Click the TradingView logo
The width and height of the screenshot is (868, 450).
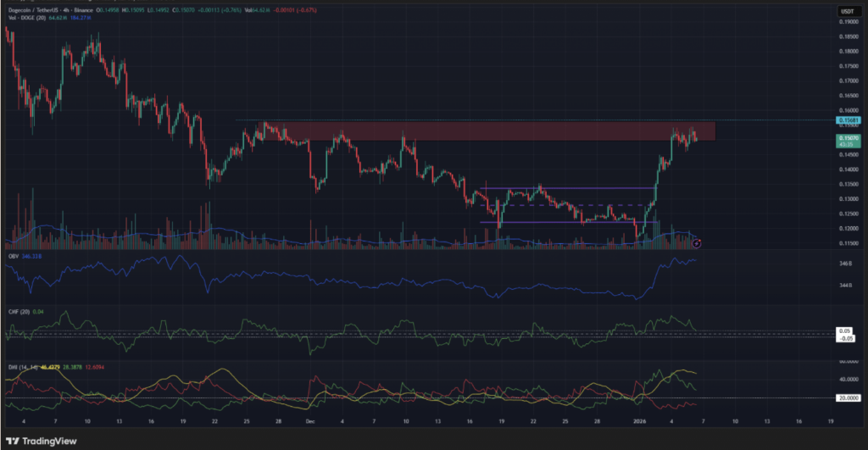point(42,442)
